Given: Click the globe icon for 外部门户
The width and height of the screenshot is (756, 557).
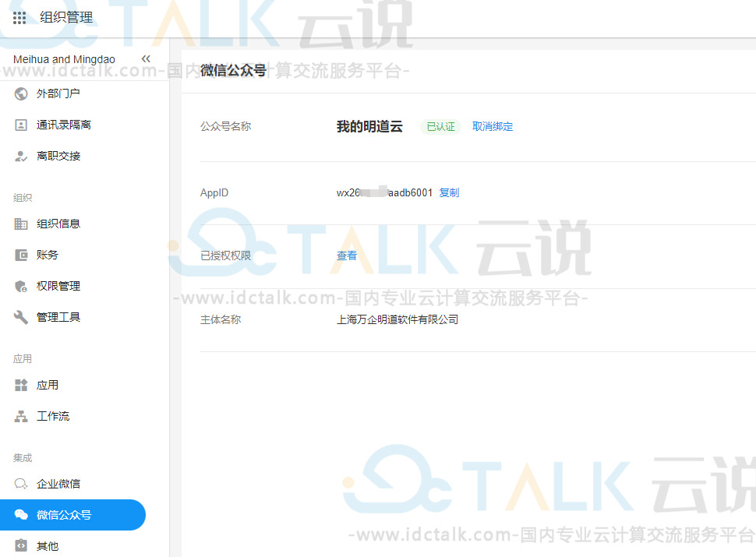Looking at the screenshot, I should click(x=21, y=93).
